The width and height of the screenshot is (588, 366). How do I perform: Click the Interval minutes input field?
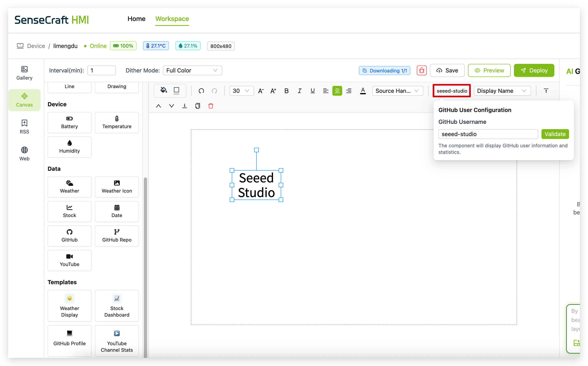point(101,70)
